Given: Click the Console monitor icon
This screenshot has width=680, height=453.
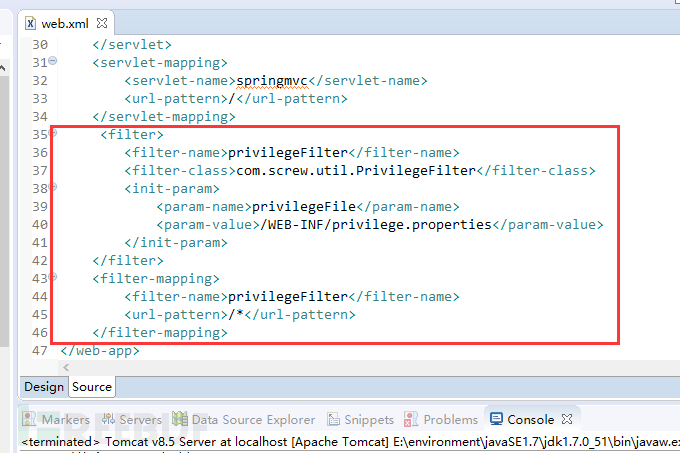Looking at the screenshot, I should 496,419.
